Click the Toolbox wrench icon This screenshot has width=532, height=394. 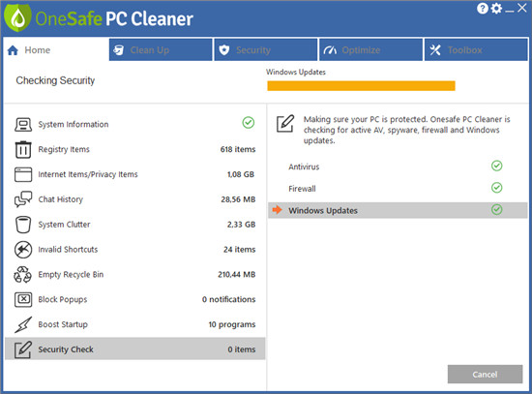coord(435,50)
